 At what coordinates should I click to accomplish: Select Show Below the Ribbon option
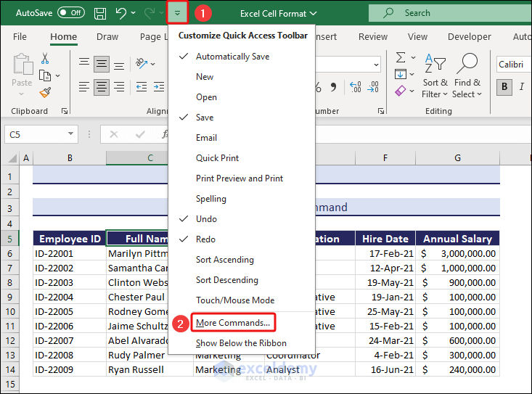tap(241, 343)
